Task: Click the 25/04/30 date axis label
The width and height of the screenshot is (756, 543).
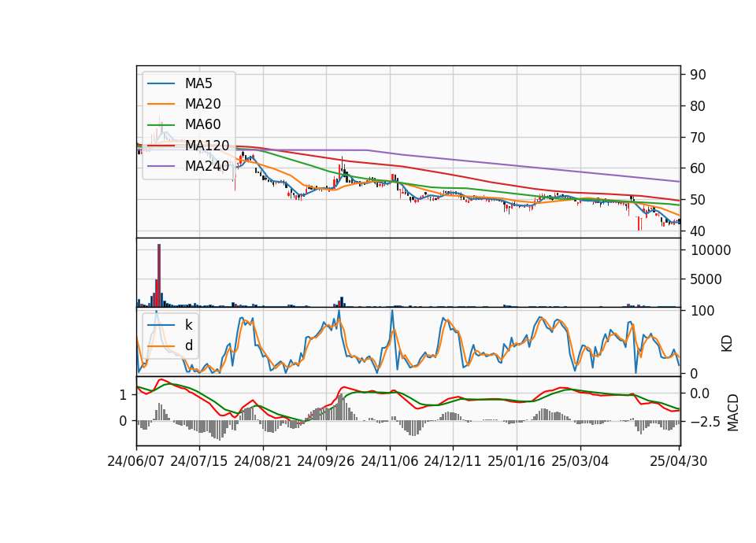Action: [678, 461]
